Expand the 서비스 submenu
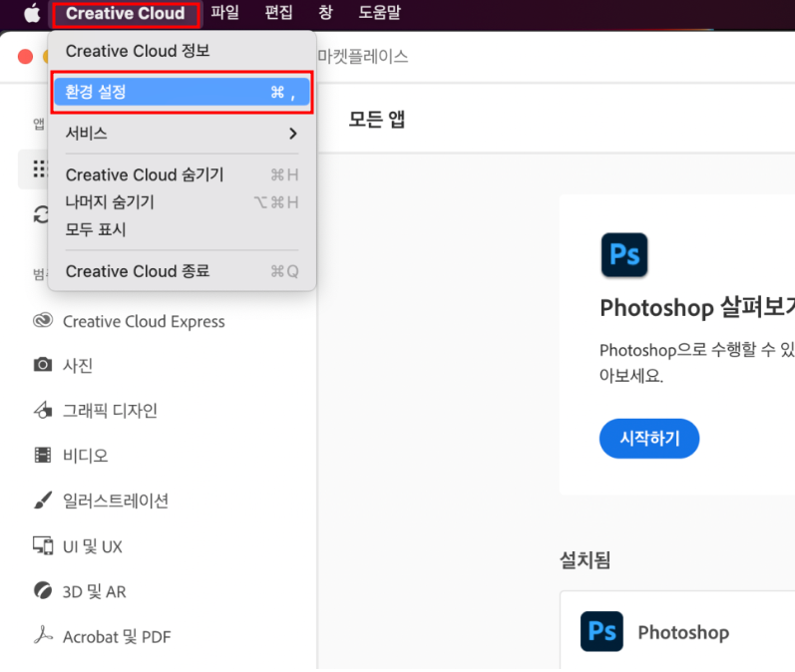Viewport: 795px width, 672px height. pos(182,134)
